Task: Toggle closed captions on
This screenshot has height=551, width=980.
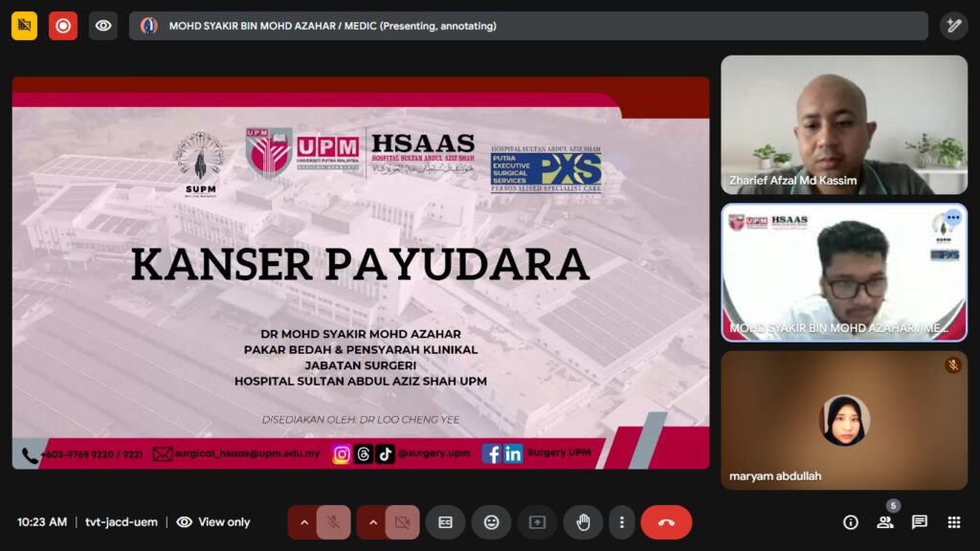Action: point(445,522)
